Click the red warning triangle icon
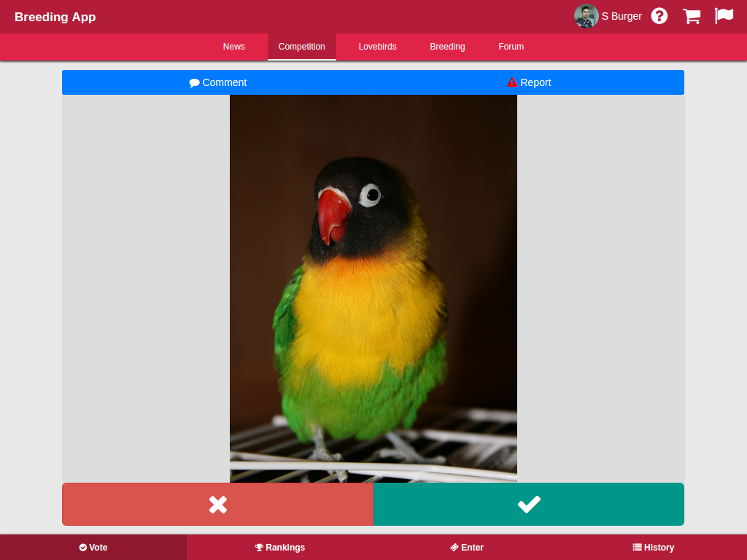747x560 pixels. click(x=512, y=82)
